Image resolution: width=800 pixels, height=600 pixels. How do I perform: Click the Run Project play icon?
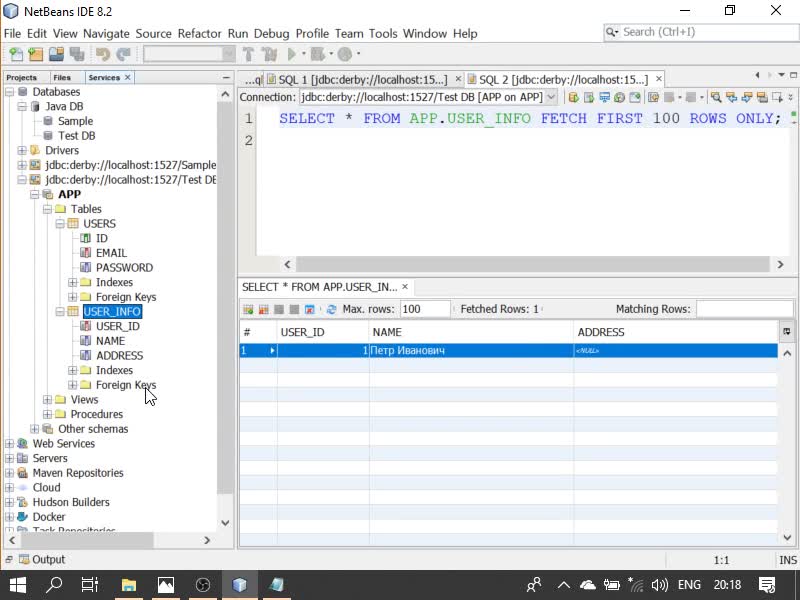click(291, 54)
